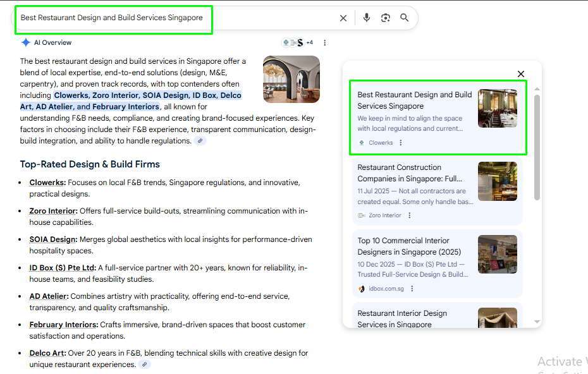Click inside the Google search text field
588x374 pixels.
[x=171, y=18]
